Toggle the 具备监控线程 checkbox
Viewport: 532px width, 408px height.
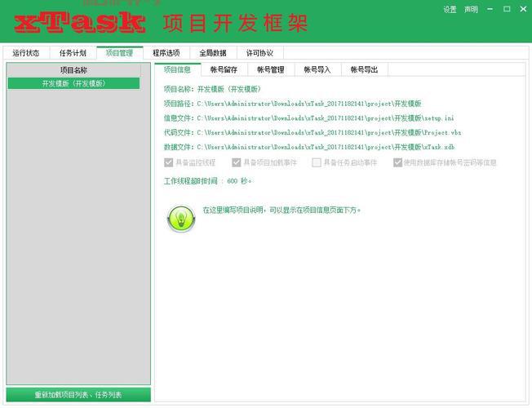pos(169,162)
